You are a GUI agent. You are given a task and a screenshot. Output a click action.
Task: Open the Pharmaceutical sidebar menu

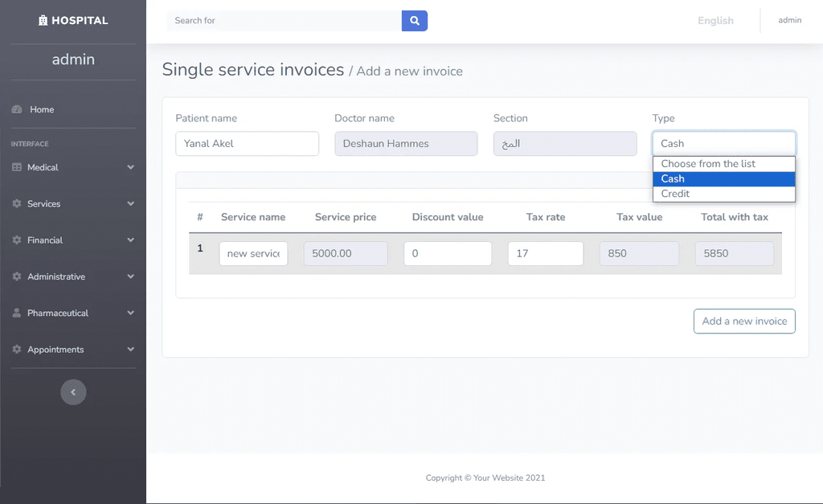coord(73,313)
